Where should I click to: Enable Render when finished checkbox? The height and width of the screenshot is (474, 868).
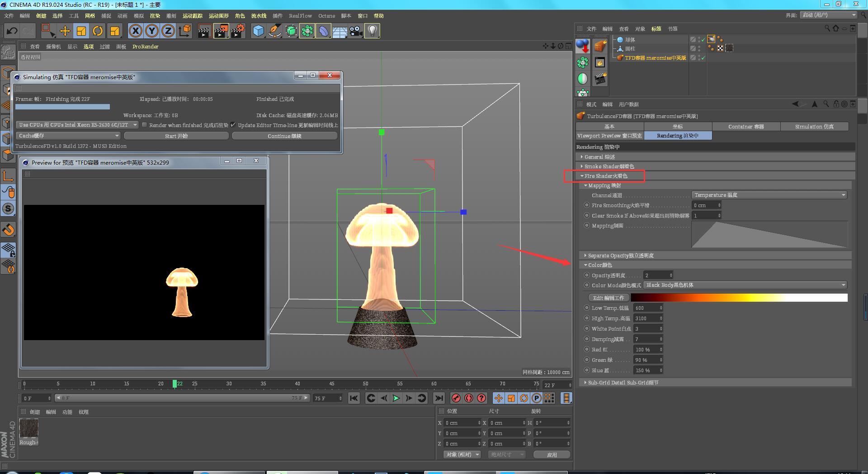point(145,125)
